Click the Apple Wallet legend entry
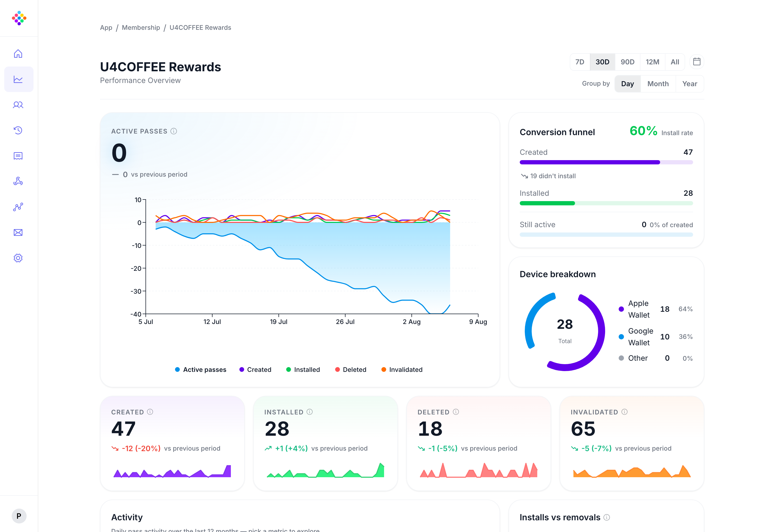The width and height of the screenshot is (766, 532). point(655,309)
